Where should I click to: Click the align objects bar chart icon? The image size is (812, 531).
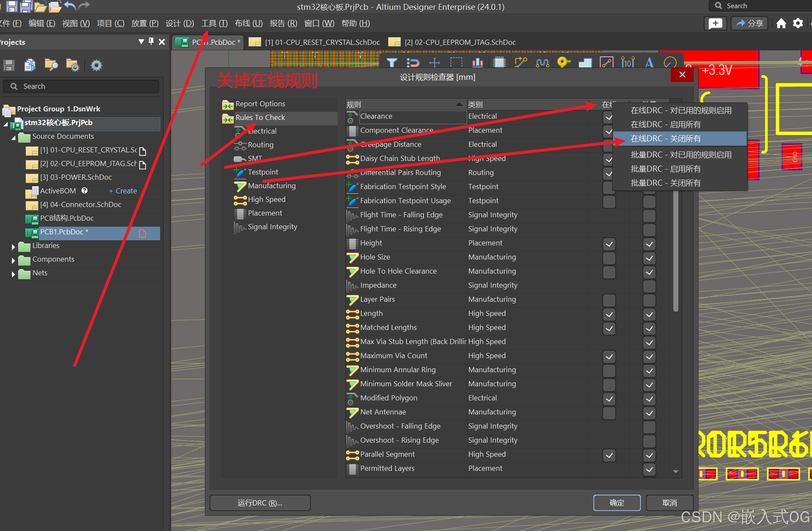(478, 63)
